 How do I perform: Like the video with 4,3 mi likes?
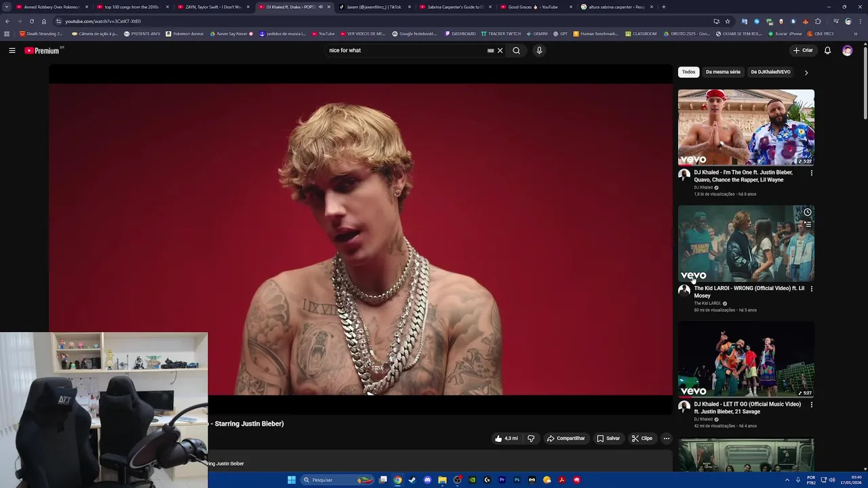[507, 439]
